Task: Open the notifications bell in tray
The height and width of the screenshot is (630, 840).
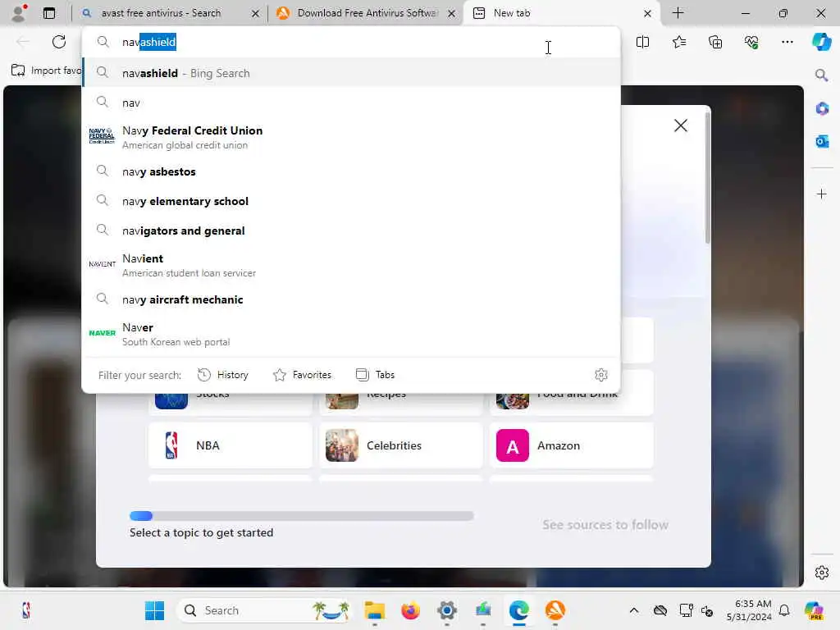Action: tap(784, 610)
